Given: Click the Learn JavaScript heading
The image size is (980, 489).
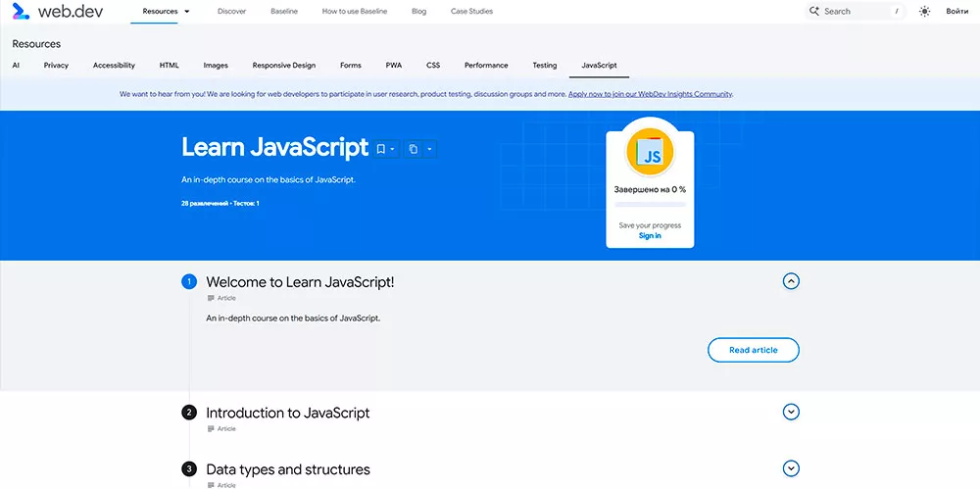Looking at the screenshot, I should [275, 148].
